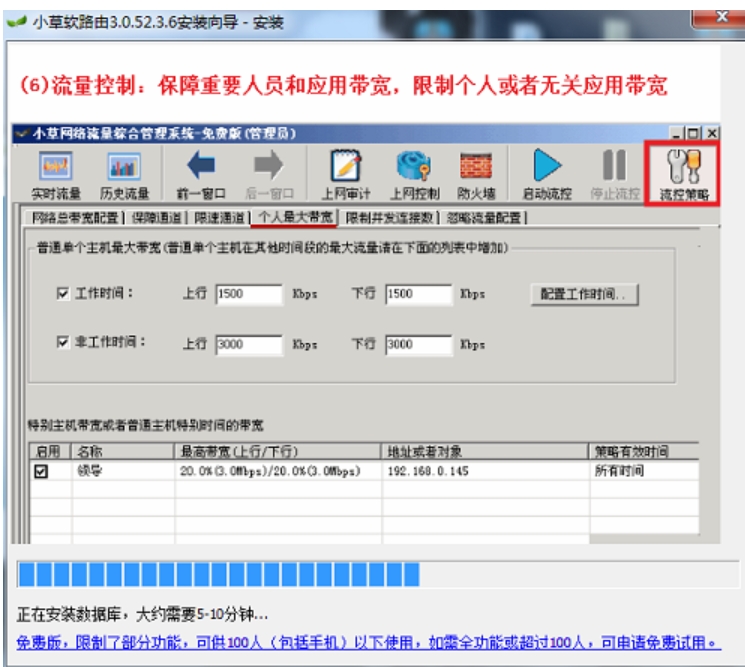Select the 领导 name cell

pyautogui.click(x=123, y=471)
